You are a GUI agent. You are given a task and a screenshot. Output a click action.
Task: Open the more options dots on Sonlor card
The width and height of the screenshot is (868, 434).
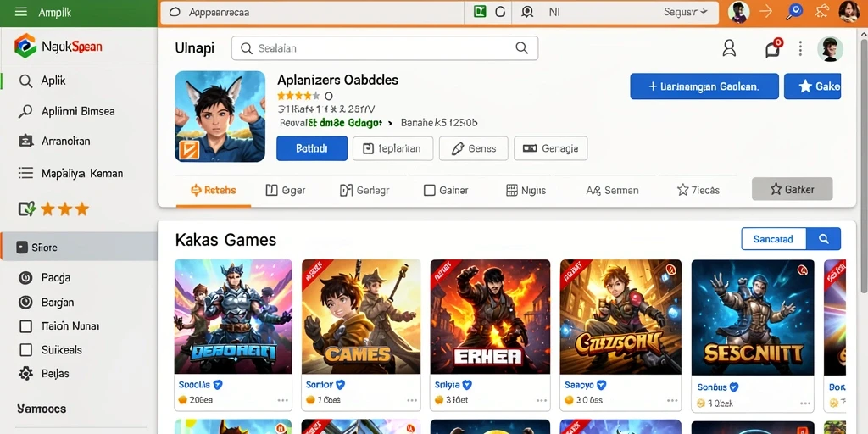pyautogui.click(x=412, y=400)
